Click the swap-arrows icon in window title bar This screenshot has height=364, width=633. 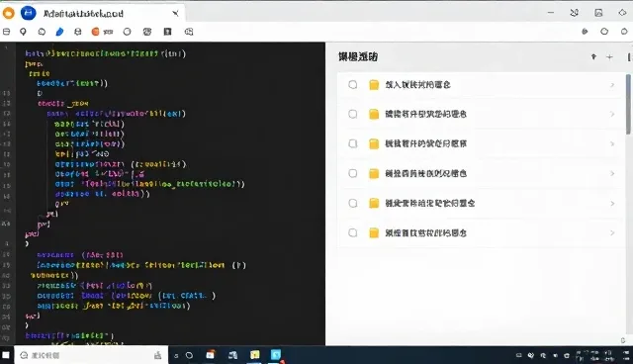point(574,13)
